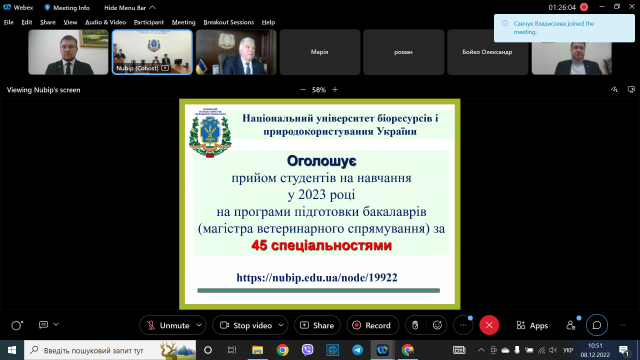The image size is (640, 360).
Task: Open network icon in tray
Action: coord(541,350)
